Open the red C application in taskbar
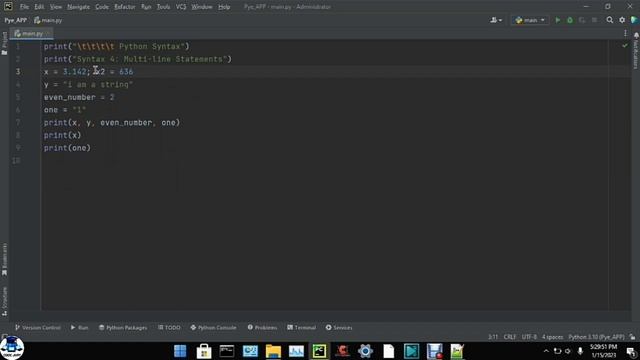 pos(342,351)
